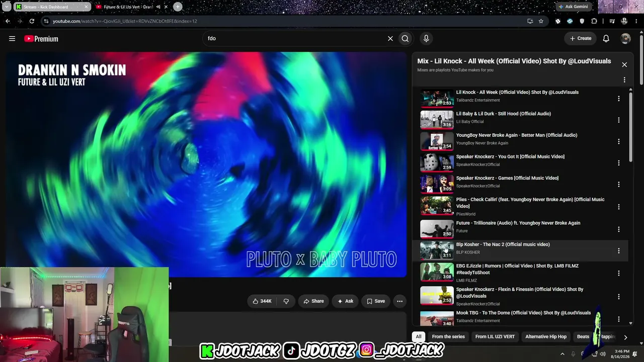644x362 pixels.
Task: Open options for Speaker Knockerz - Games
Action: pyautogui.click(x=619, y=185)
